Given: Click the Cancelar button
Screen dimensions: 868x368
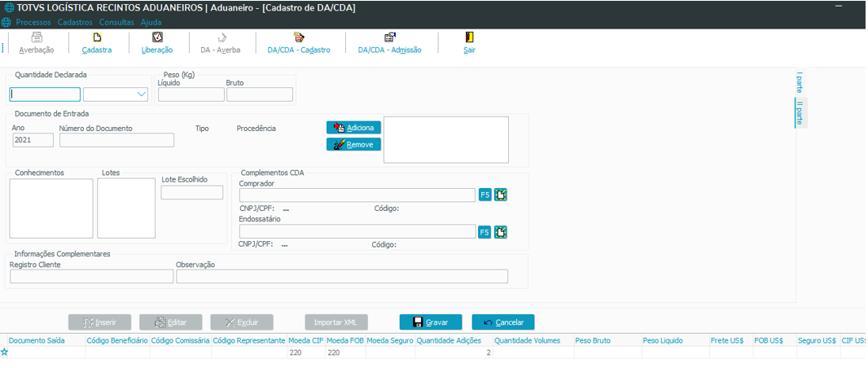Looking at the screenshot, I should point(503,322).
